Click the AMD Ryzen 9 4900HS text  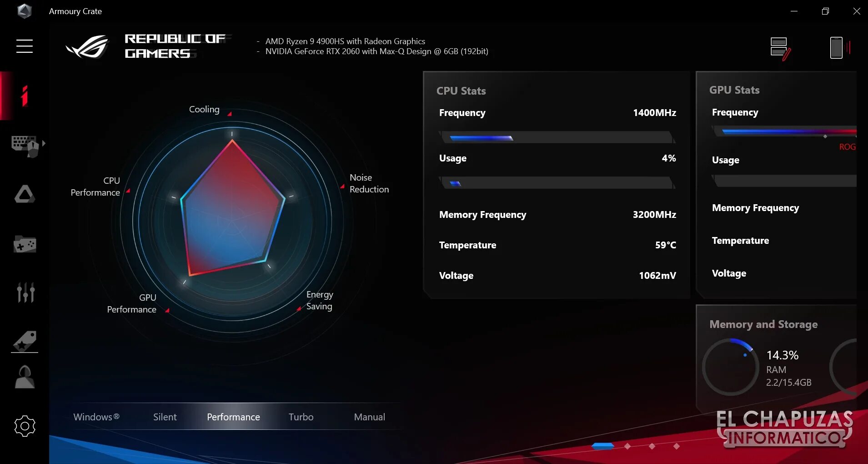(346, 41)
